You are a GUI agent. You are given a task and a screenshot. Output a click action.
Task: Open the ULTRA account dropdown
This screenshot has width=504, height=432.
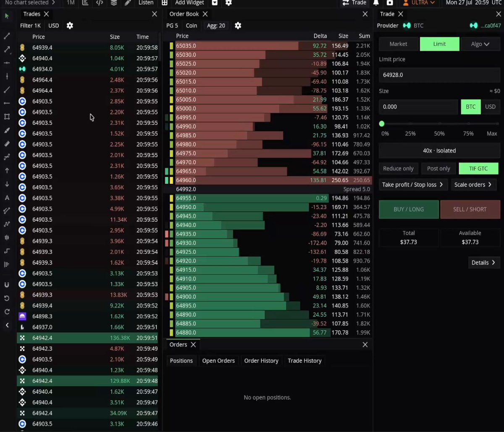pyautogui.click(x=419, y=3)
